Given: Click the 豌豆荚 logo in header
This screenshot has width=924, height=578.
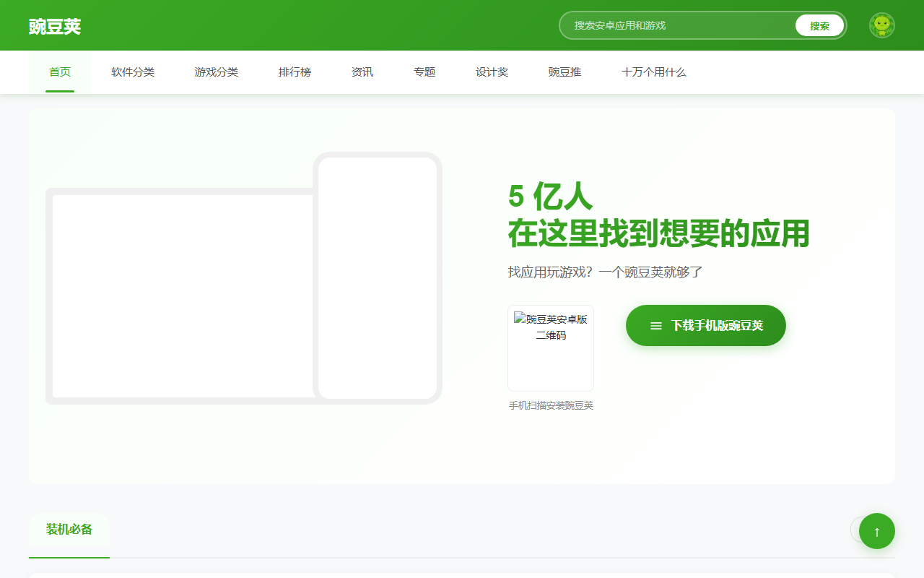Looking at the screenshot, I should click(x=55, y=27).
